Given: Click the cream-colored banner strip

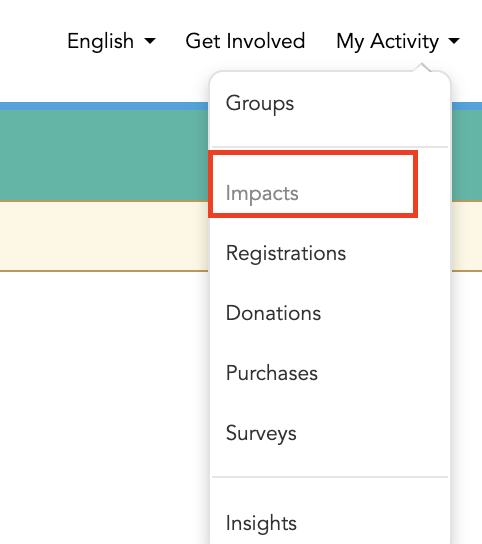Looking at the screenshot, I should [104, 236].
